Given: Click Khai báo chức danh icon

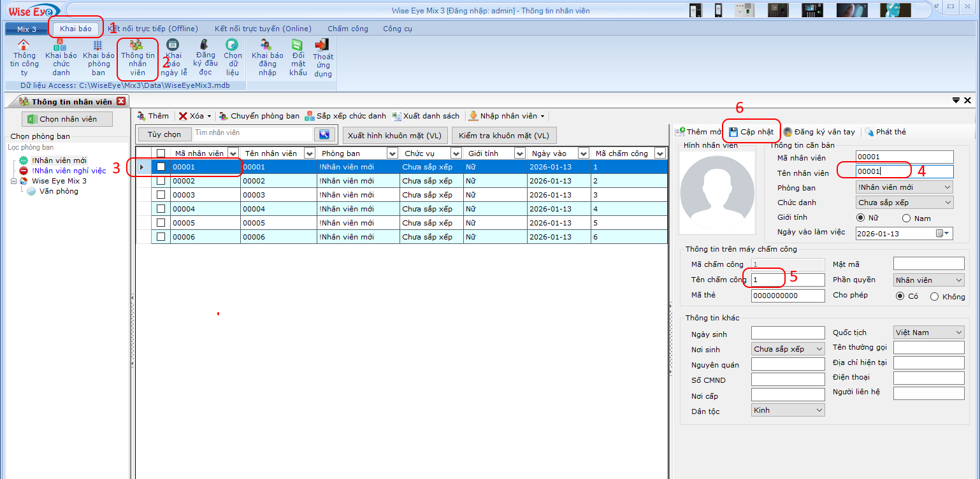Looking at the screenshot, I should tap(61, 45).
